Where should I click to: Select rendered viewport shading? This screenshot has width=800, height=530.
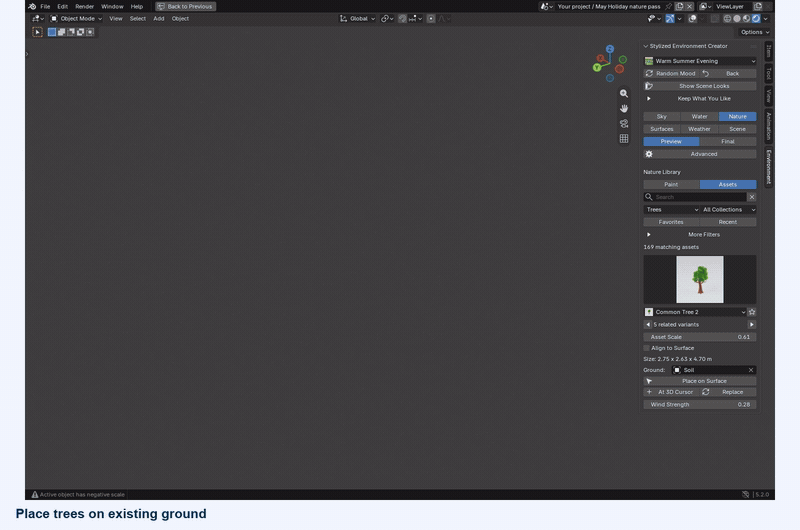756,19
